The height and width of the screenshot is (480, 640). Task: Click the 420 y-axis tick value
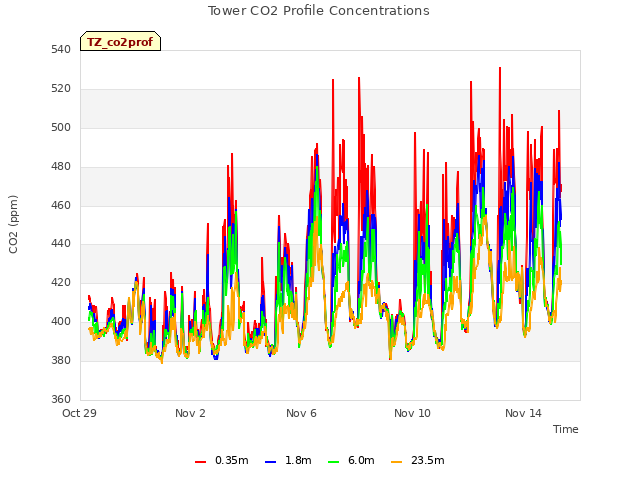pos(61,282)
